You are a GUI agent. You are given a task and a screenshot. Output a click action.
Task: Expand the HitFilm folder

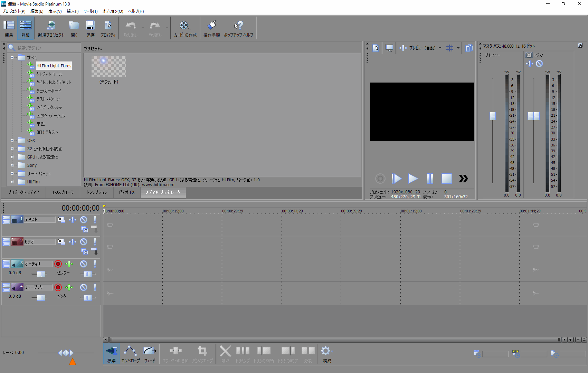[12, 182]
